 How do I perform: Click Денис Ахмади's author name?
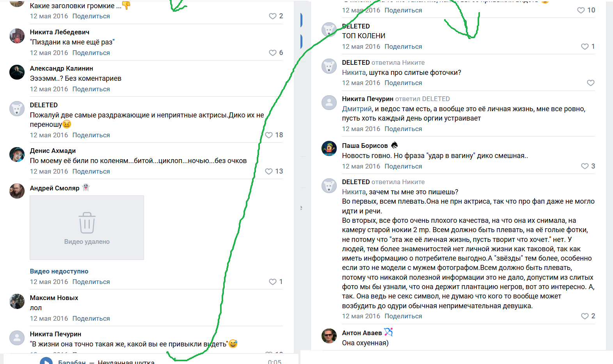click(x=53, y=151)
